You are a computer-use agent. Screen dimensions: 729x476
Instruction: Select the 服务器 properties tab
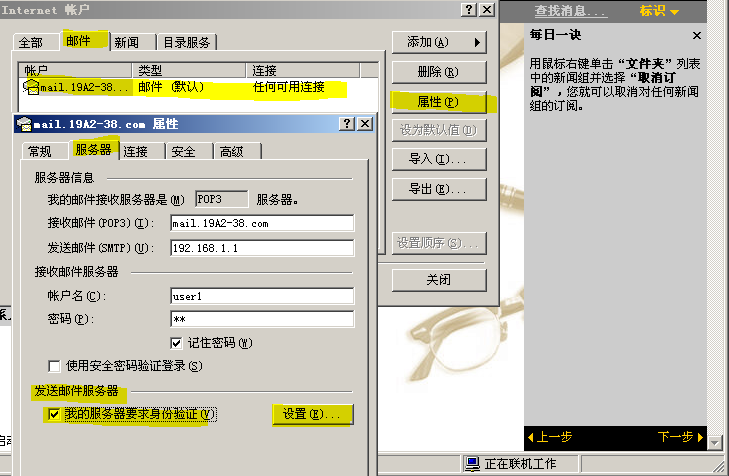coord(93,150)
